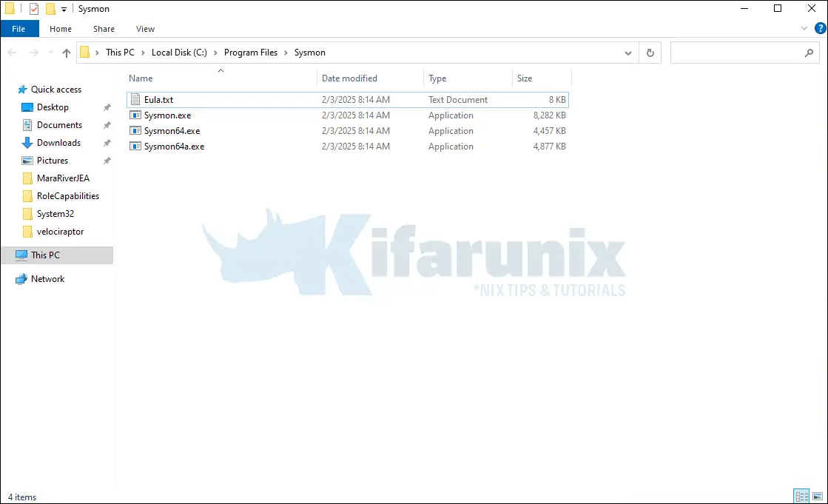Open the velociraptor folder
The image size is (828, 504).
[60, 232]
